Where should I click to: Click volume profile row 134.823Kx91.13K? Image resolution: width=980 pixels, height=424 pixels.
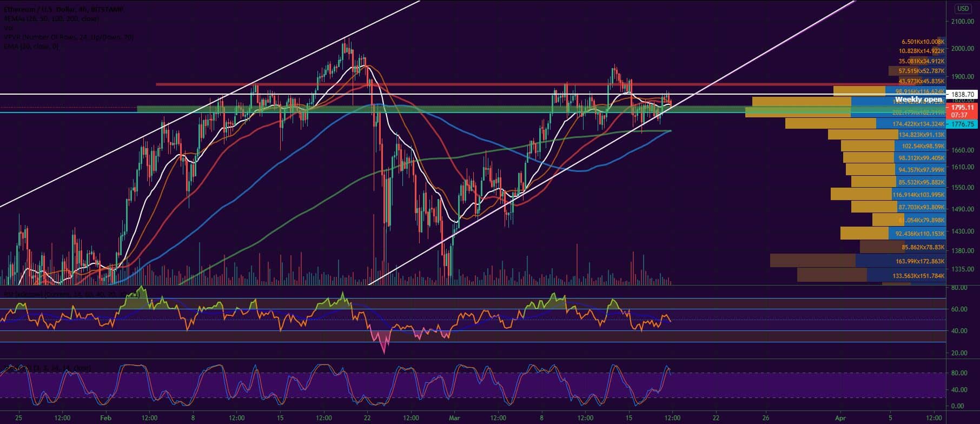click(922, 135)
